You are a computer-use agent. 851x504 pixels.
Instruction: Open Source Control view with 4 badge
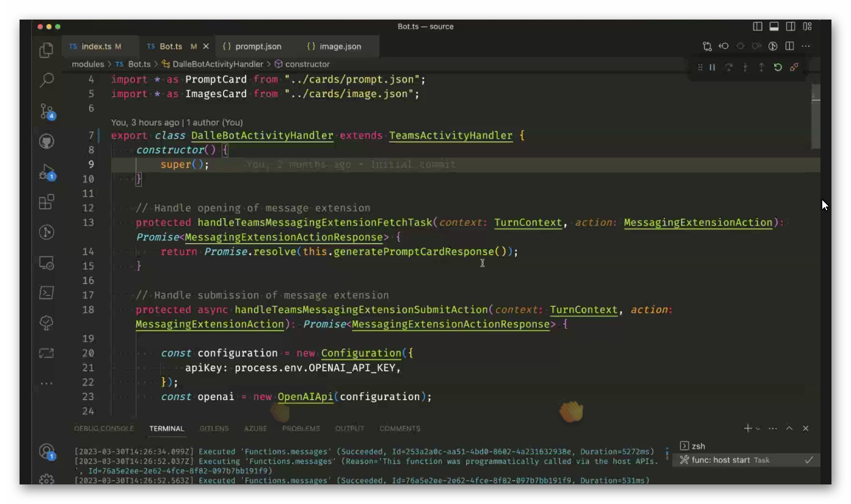pyautogui.click(x=46, y=111)
